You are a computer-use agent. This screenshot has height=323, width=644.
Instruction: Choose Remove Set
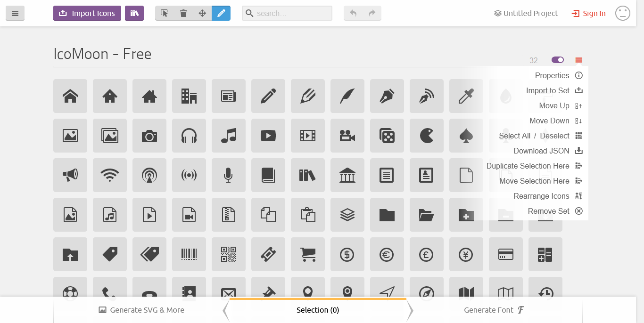[x=555, y=211]
